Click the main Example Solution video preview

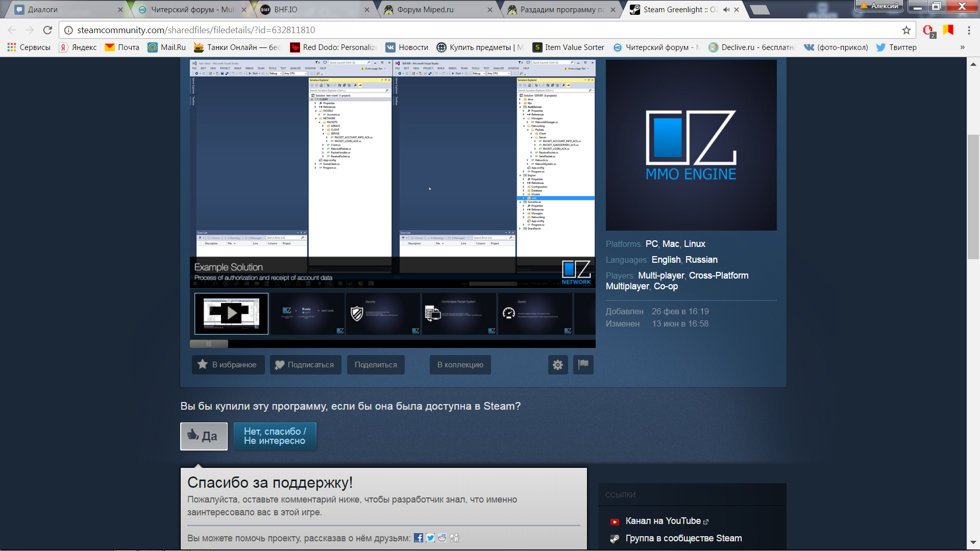click(x=393, y=174)
